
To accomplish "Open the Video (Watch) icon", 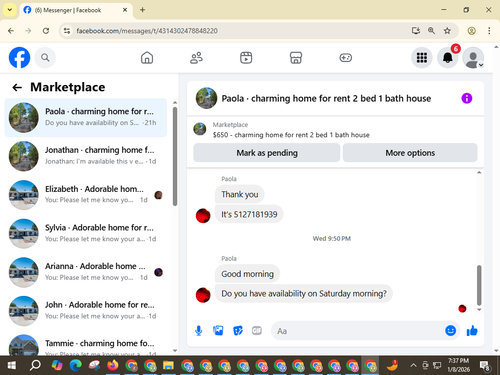I will 246,58.
